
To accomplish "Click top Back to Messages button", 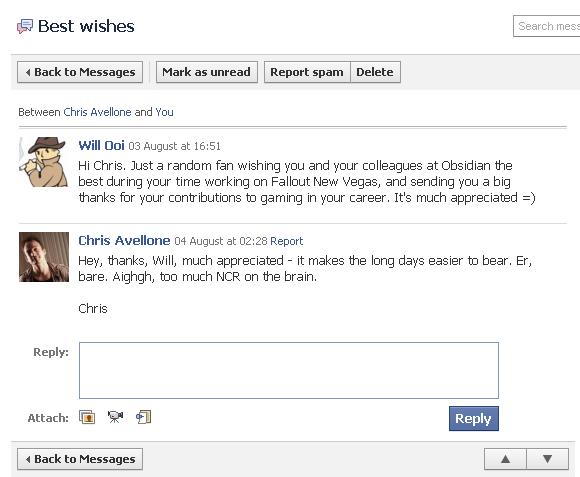I will 80,72.
